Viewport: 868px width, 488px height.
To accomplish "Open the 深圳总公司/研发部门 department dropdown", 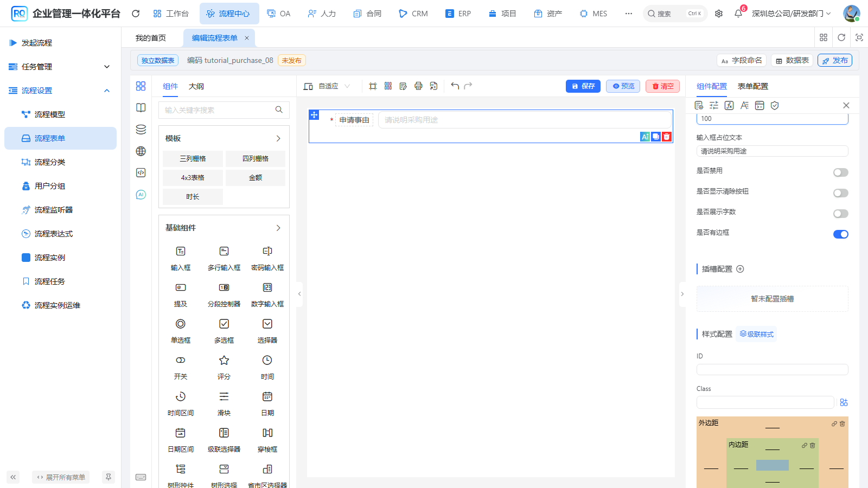I will point(791,14).
